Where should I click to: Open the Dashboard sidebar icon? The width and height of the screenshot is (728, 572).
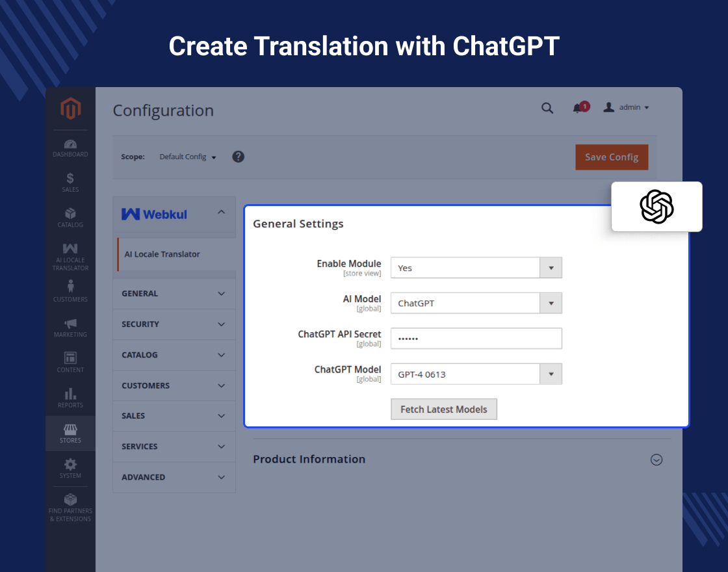pos(70,148)
